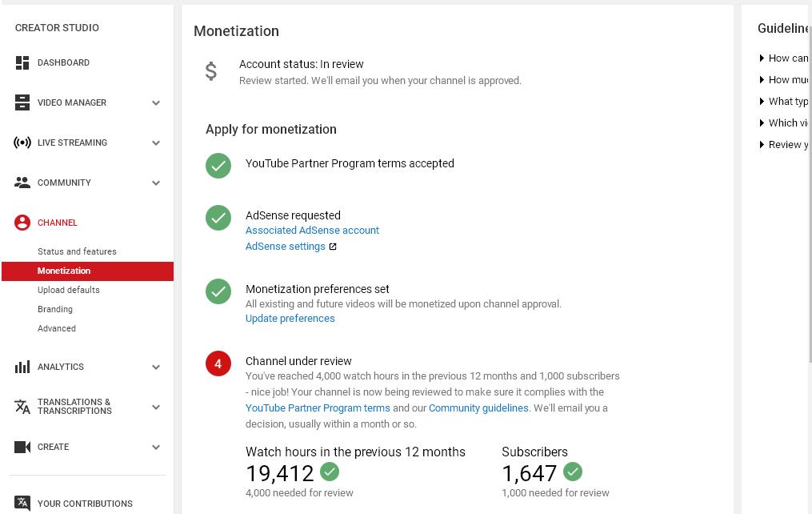Click the Analytics bar chart icon

coord(22,367)
